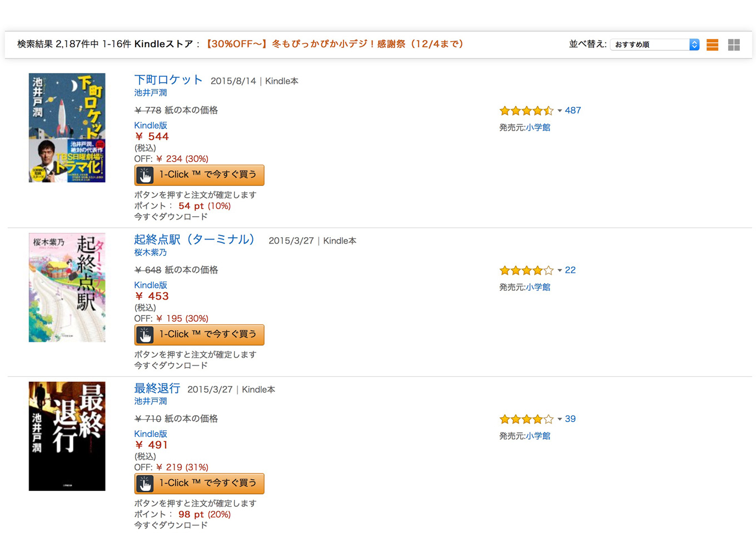Open the 起終点駅 book cover thumbnail
Viewport: 756px width, 533px height.
pos(67,287)
